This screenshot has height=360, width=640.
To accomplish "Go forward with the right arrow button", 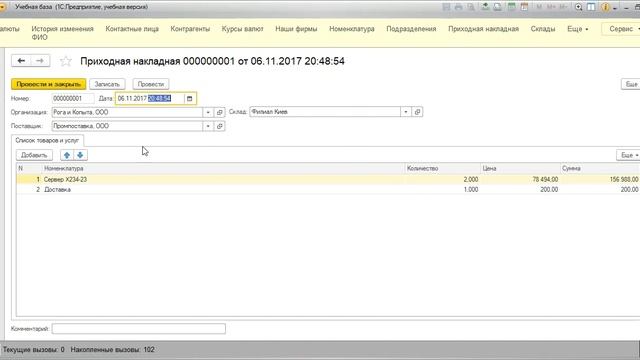I will [40, 61].
